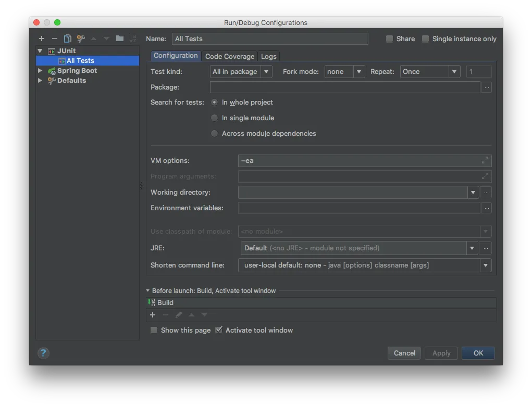Create new folder icon in toolbar

pyautogui.click(x=119, y=39)
